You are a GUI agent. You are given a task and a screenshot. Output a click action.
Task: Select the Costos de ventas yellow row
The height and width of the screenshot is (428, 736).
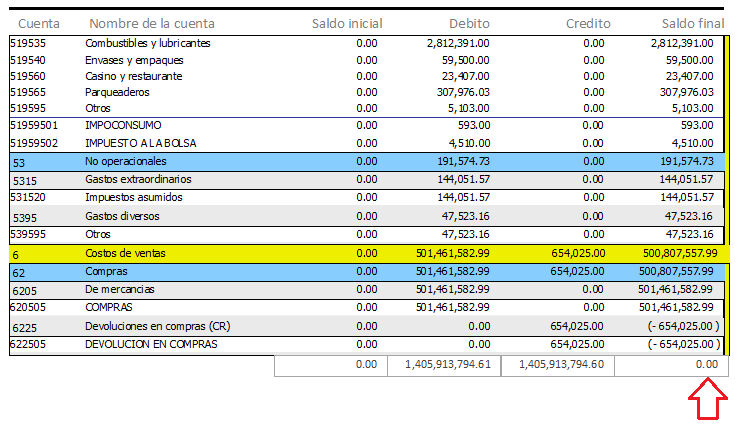369,254
